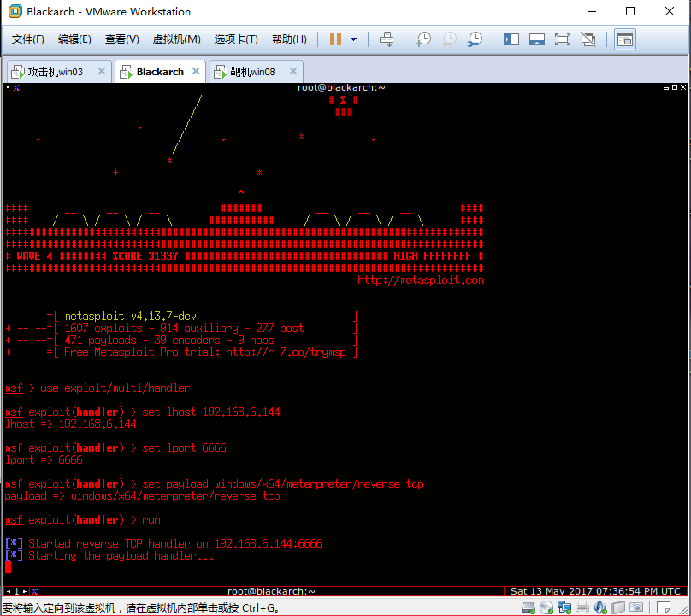Toggle the thumbnail bar view
The height and width of the screenshot is (616, 691).
tap(537, 39)
